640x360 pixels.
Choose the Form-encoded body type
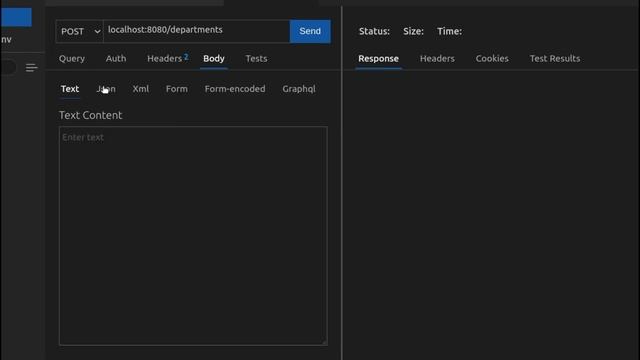click(x=235, y=89)
